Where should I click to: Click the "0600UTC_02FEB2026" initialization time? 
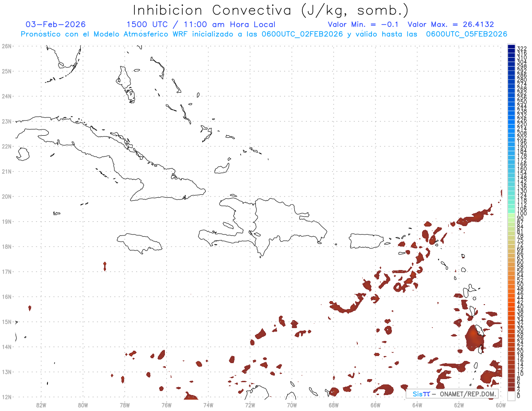tap(302, 34)
